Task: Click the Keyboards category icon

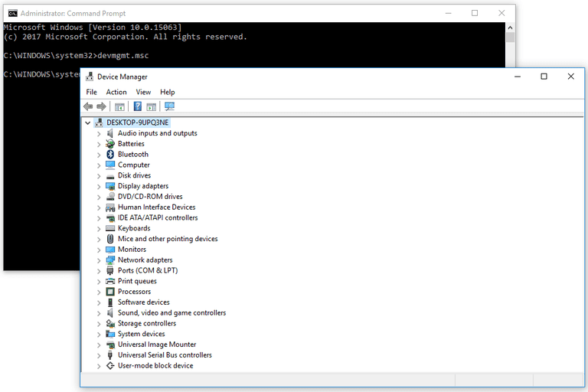Action: (x=110, y=228)
